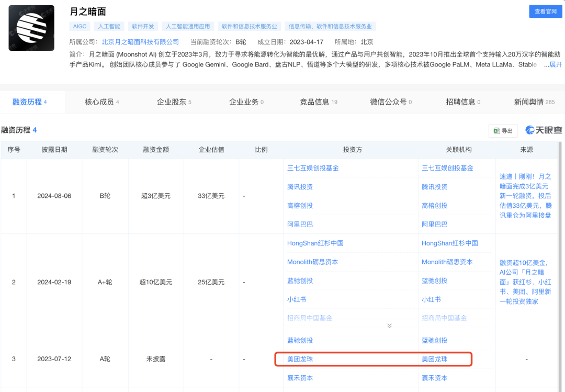
Task: Switch to the 招聘信息 tab
Action: 463,102
